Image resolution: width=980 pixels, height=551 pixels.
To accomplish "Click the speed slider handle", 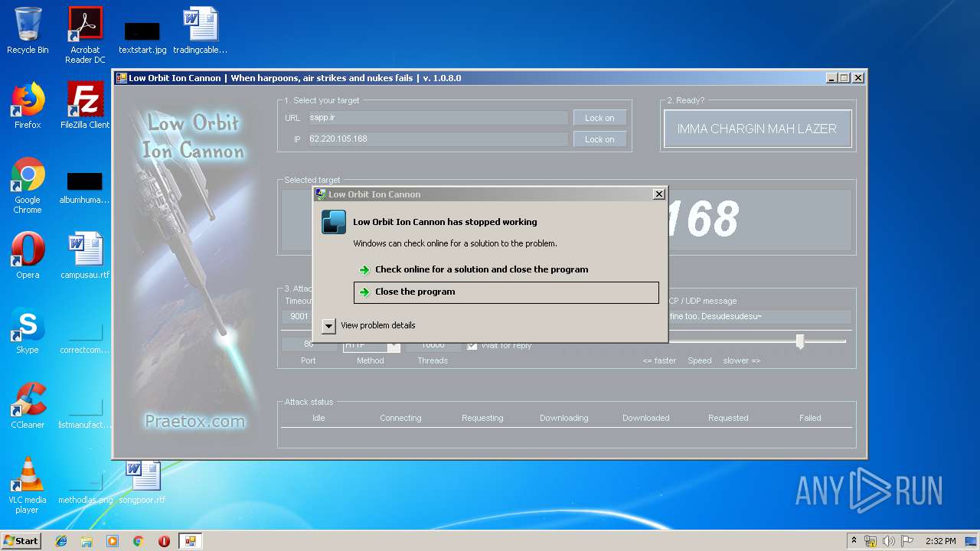I will click(x=800, y=341).
